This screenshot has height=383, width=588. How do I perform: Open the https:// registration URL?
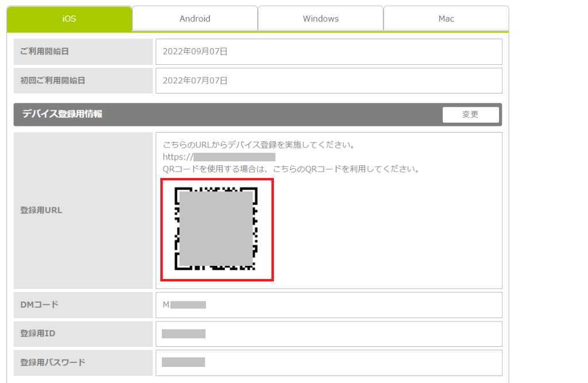[x=219, y=157]
